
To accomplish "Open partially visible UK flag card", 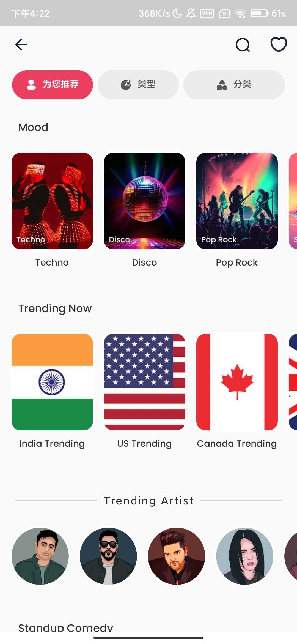I will tap(293, 382).
